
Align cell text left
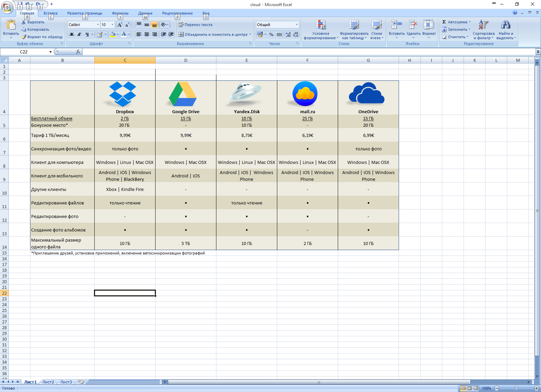tap(139, 34)
